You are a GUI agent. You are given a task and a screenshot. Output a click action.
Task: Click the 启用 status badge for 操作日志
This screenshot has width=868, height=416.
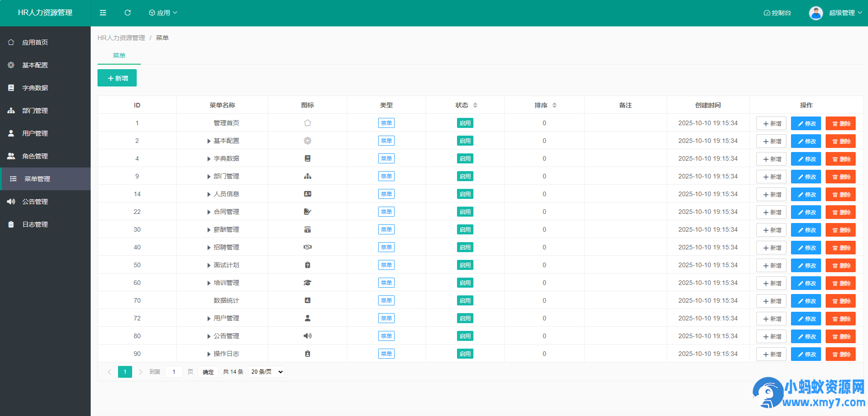465,354
